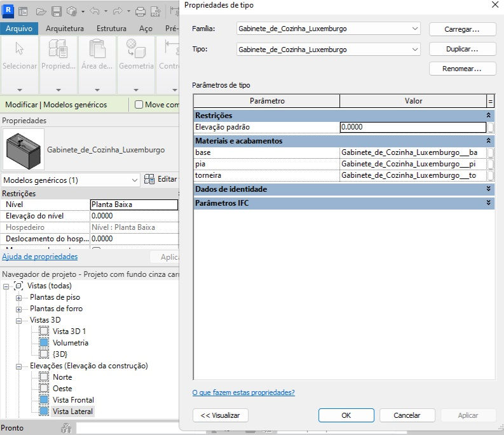
Task: Collapse Materiais e acabamentos group
Action: pyautogui.click(x=488, y=141)
